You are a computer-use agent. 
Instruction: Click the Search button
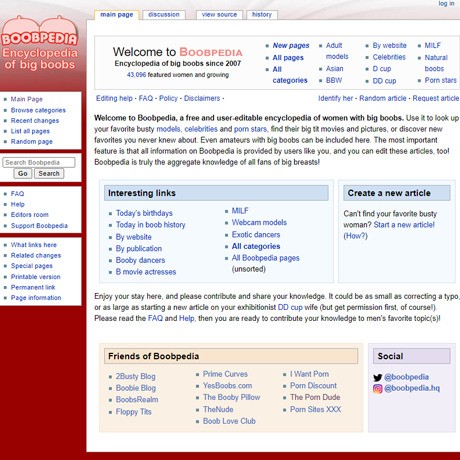(49, 174)
